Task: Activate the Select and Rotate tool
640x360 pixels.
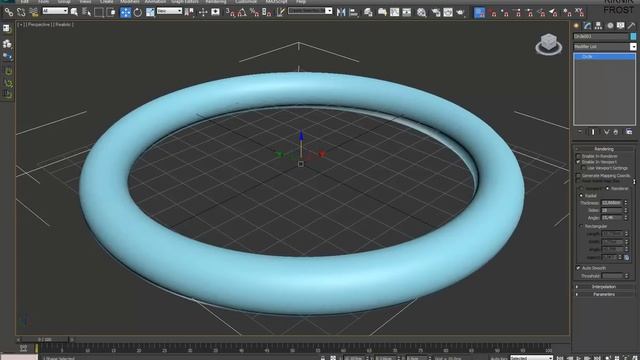Action: 138,12
